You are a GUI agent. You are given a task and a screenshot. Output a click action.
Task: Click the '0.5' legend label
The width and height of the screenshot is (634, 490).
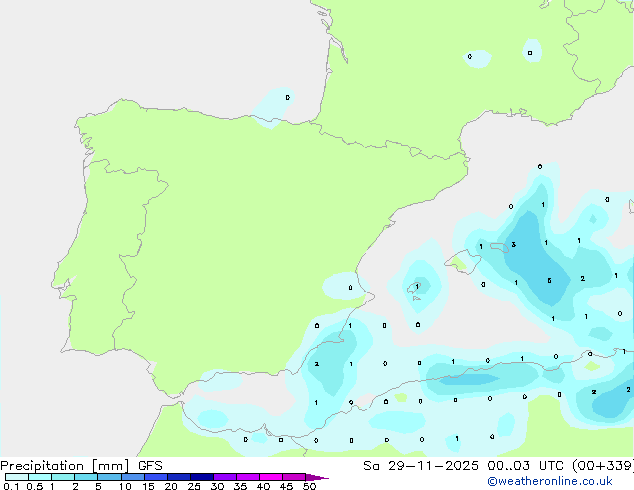coord(35,486)
